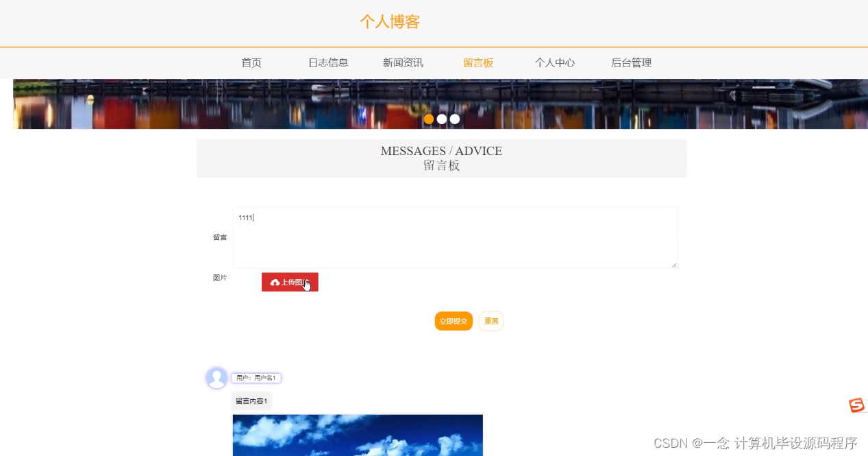This screenshot has width=868, height=456.
Task: Click the 重置 reset button
Action: tap(491, 320)
